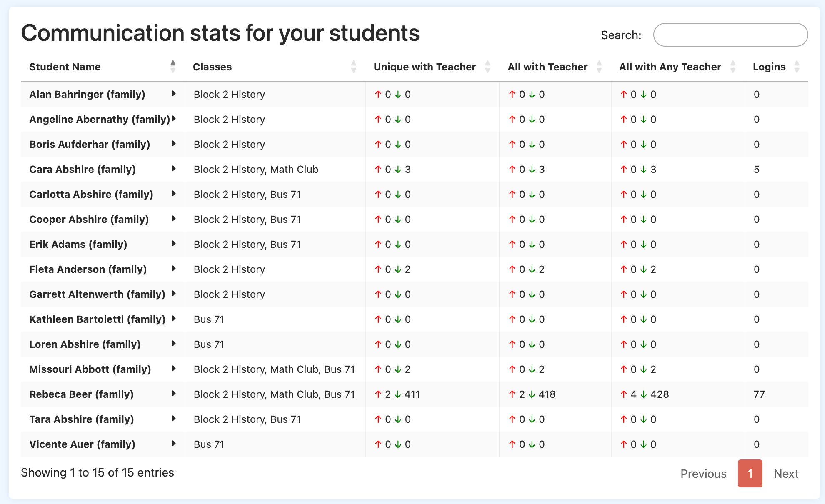Expand Tara Abshire's family details
Viewport: 825px width, 504px height.
(x=174, y=419)
